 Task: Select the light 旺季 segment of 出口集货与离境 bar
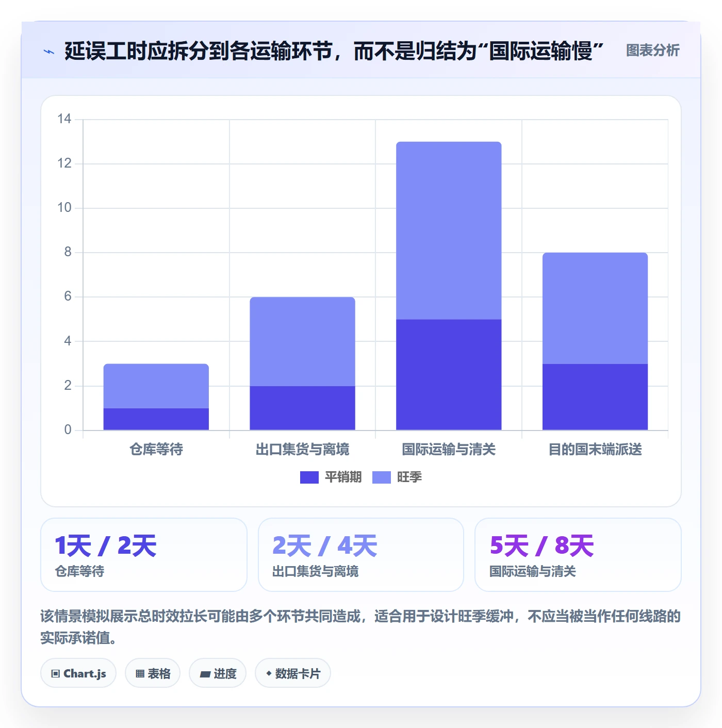click(x=303, y=341)
